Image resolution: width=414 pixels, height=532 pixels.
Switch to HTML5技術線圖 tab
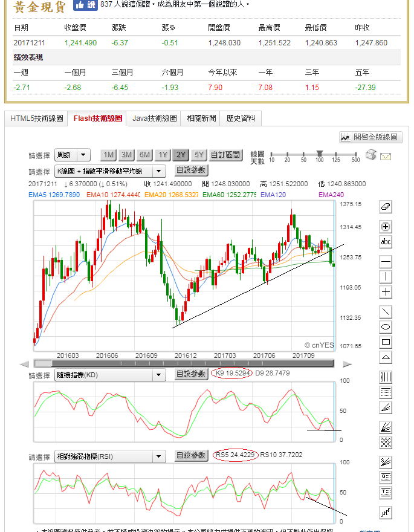[x=37, y=118]
